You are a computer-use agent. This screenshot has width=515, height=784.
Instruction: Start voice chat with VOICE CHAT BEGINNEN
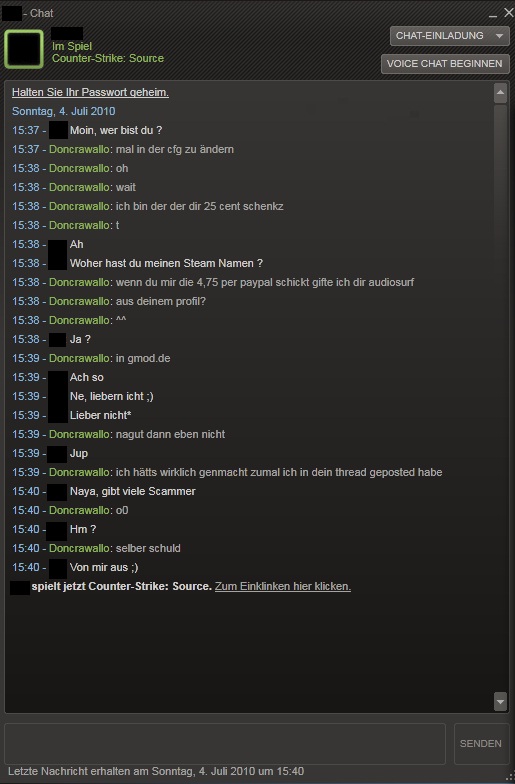tap(445, 64)
